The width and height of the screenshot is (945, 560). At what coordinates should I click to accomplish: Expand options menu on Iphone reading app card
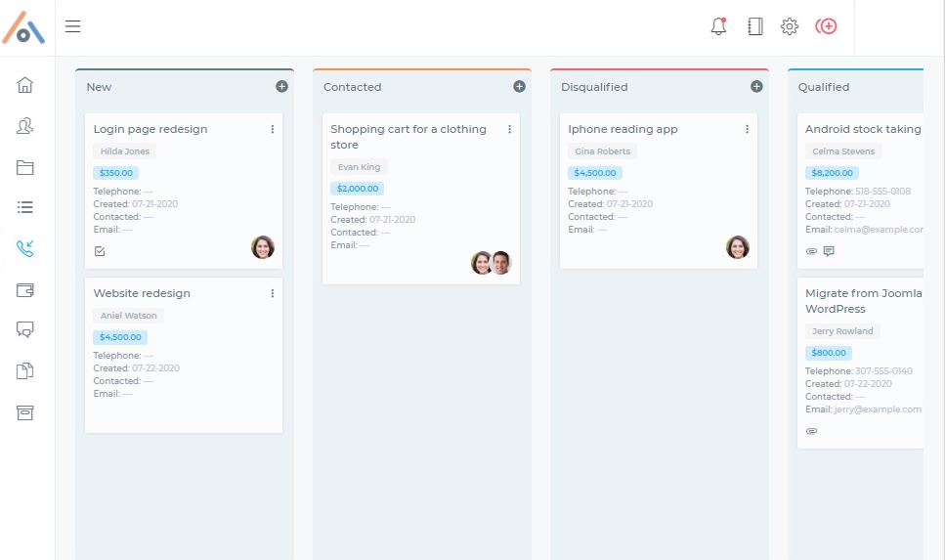748,129
